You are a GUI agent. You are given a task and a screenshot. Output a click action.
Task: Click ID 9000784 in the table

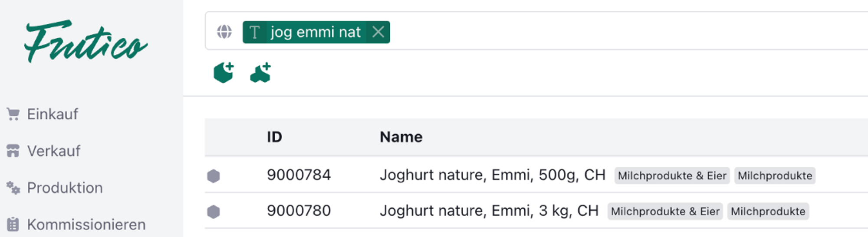pyautogui.click(x=299, y=175)
